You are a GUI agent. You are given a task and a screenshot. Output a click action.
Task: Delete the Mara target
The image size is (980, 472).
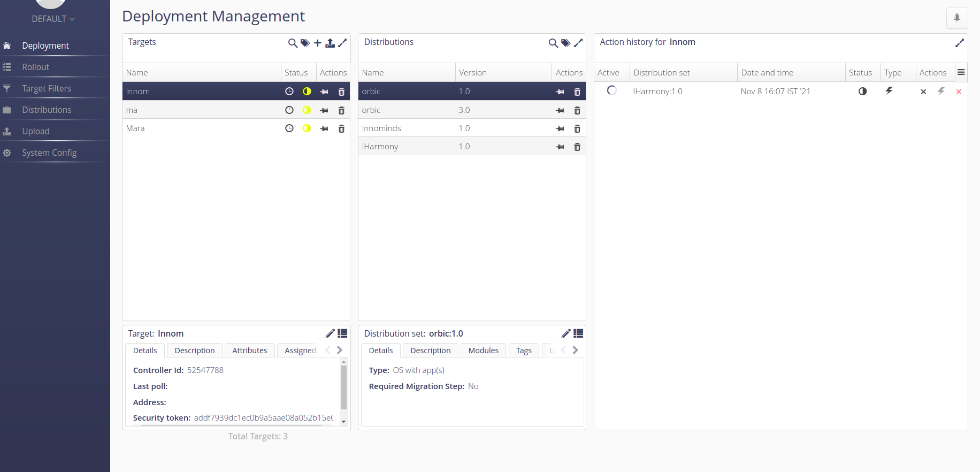click(341, 128)
